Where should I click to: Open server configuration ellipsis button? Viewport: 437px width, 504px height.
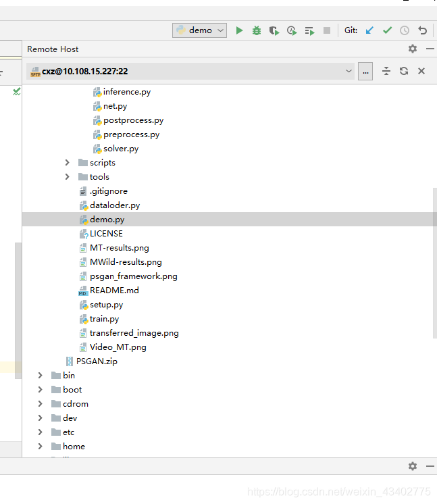tap(365, 71)
